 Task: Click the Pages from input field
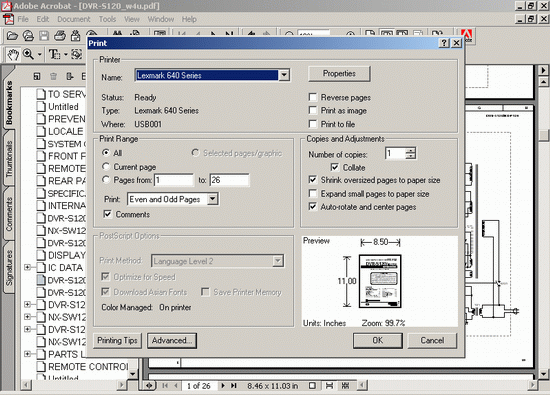click(174, 180)
